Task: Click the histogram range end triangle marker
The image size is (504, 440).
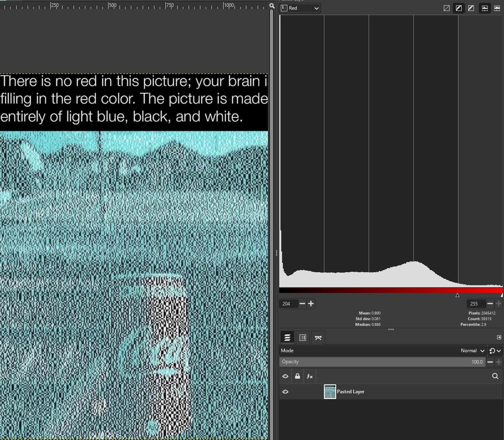Action: [x=502, y=295]
